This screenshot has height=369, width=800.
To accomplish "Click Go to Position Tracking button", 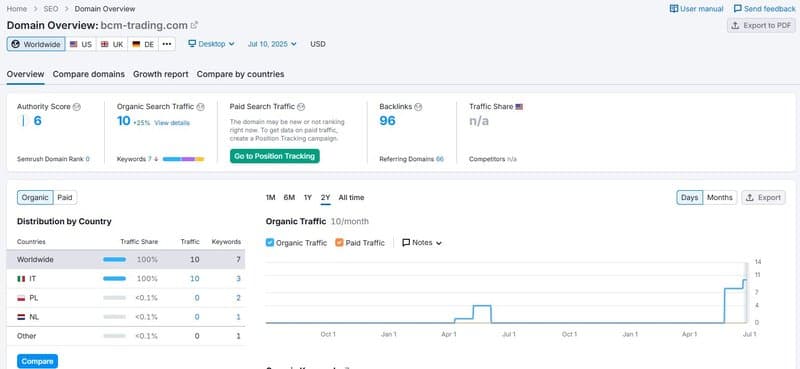I will pos(274,156).
